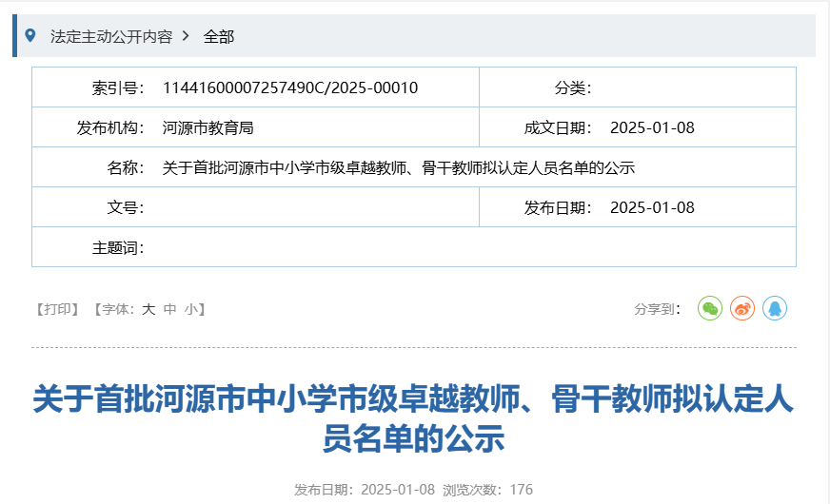This screenshot has height=504, width=830.
Task: Share the article via QQ penguin icon
Action: pos(775,308)
